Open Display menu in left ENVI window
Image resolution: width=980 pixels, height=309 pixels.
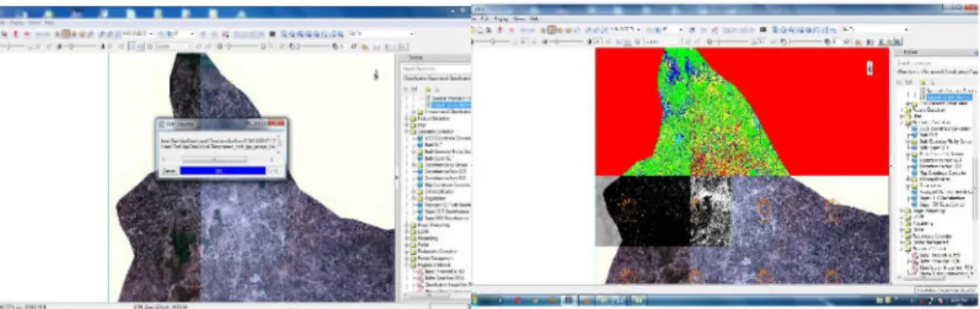(x=17, y=23)
